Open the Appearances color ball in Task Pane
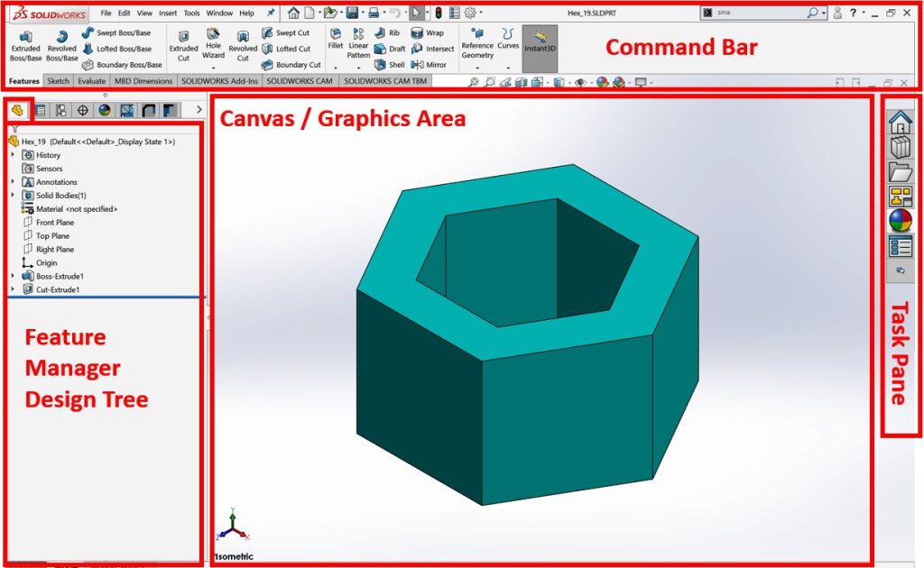Image resolution: width=924 pixels, height=568 pixels. pyautogui.click(x=900, y=221)
